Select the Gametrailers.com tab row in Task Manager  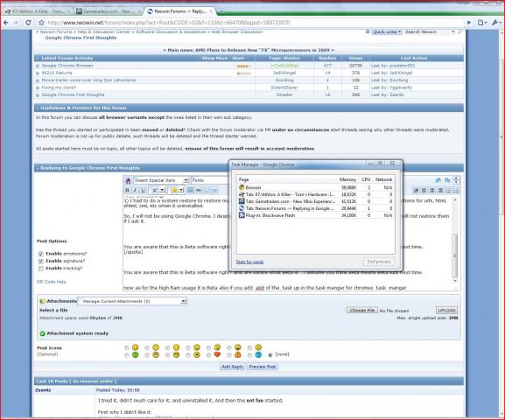316,201
